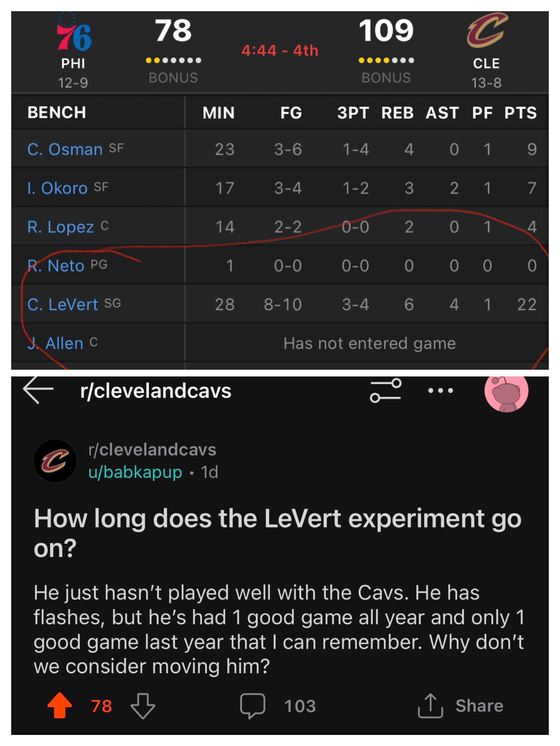Tap the Cavaliers subreddit icon
This screenshot has height=746, width=560.
point(55,461)
